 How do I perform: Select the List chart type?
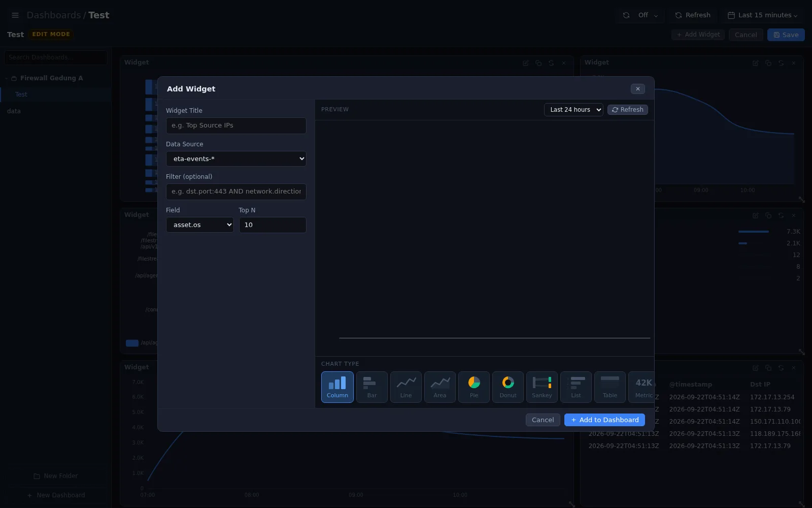576,387
